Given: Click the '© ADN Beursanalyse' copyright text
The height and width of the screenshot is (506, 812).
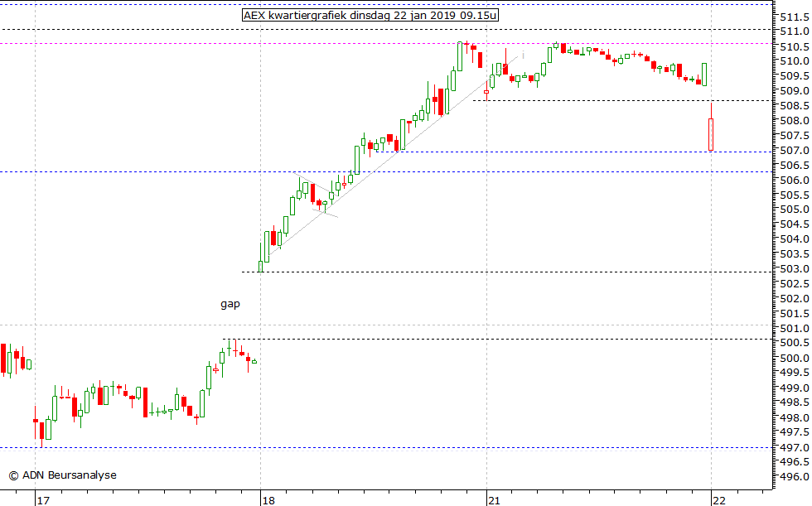Looking at the screenshot, I should point(63,475).
